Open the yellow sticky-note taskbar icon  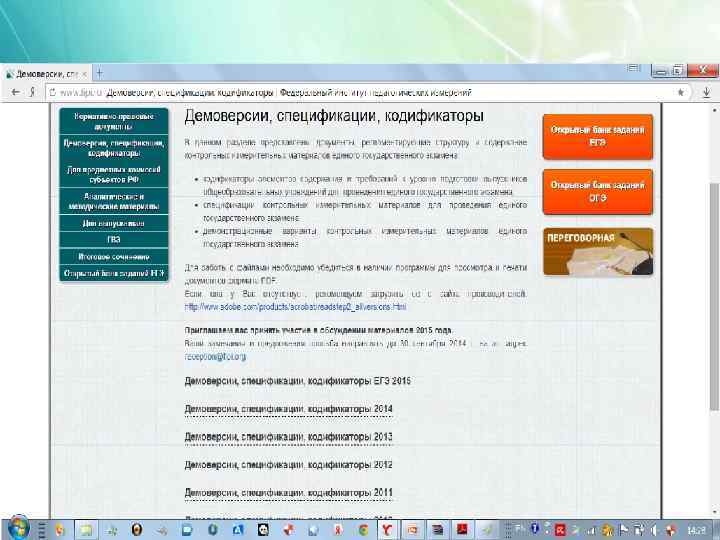point(85,530)
